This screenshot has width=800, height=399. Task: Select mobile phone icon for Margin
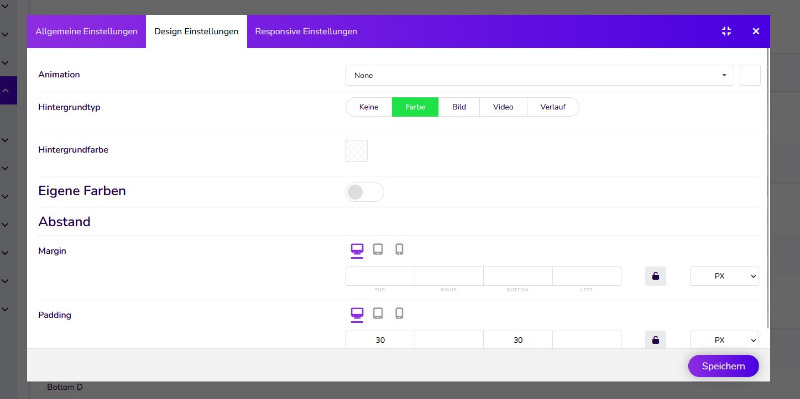399,249
